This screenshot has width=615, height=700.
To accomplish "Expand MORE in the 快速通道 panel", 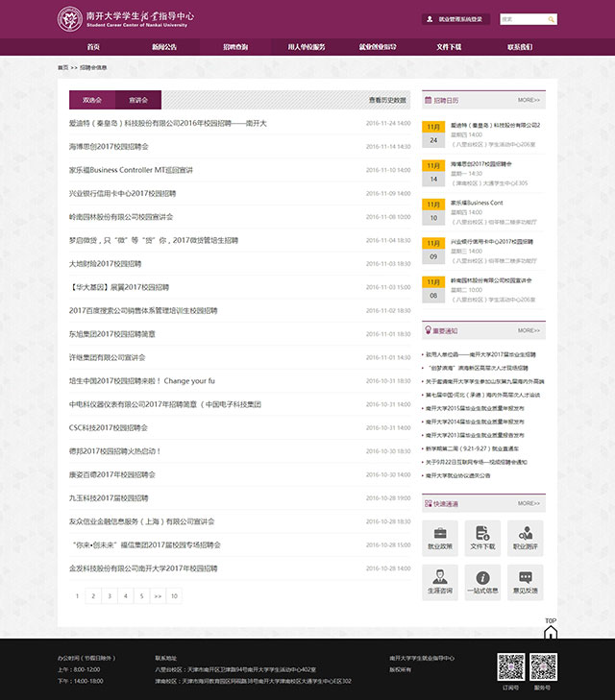I will pos(529,503).
